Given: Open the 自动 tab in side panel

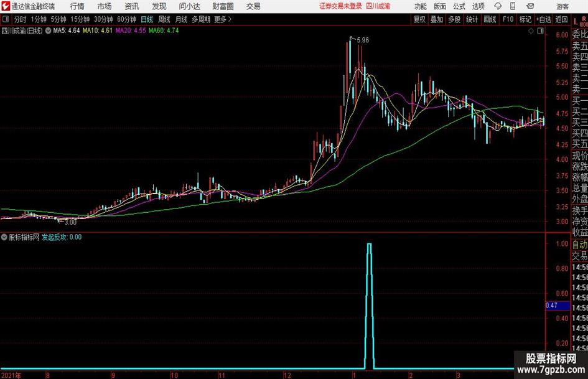Looking at the screenshot, I should [580, 245].
